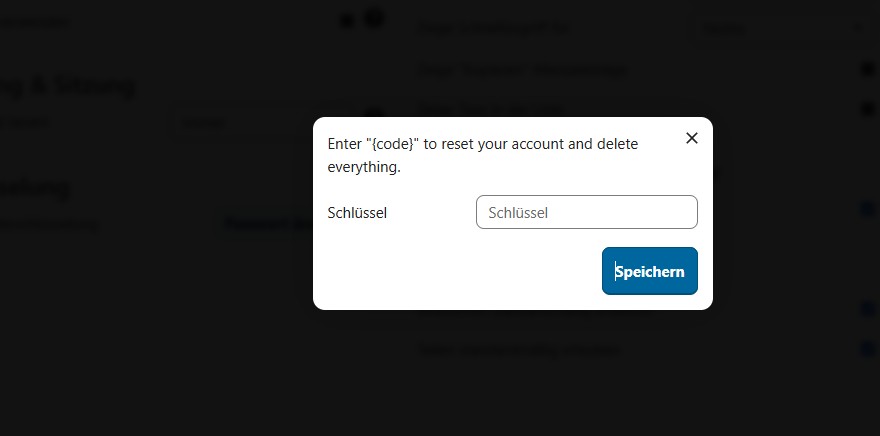Focus the Schlüssel input field
Viewport: 880px width, 436px height.
(x=586, y=212)
